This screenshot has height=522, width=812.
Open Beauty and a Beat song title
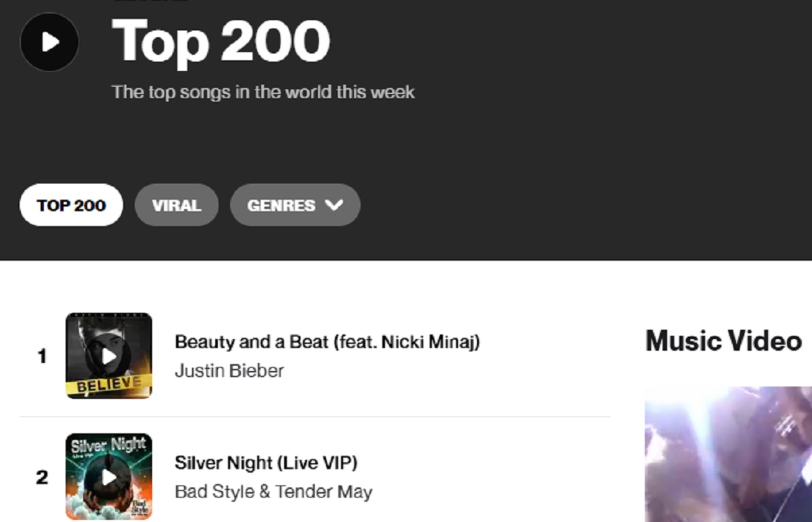[x=327, y=342]
